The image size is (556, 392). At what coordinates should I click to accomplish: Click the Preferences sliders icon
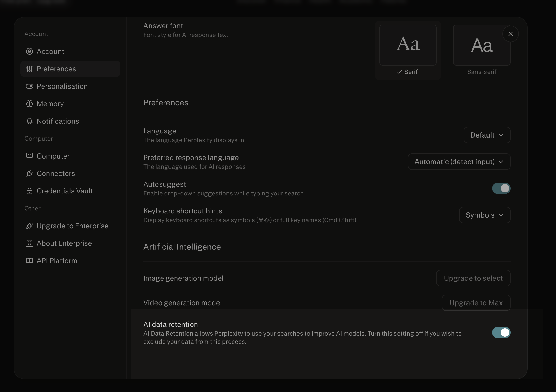[29, 69]
